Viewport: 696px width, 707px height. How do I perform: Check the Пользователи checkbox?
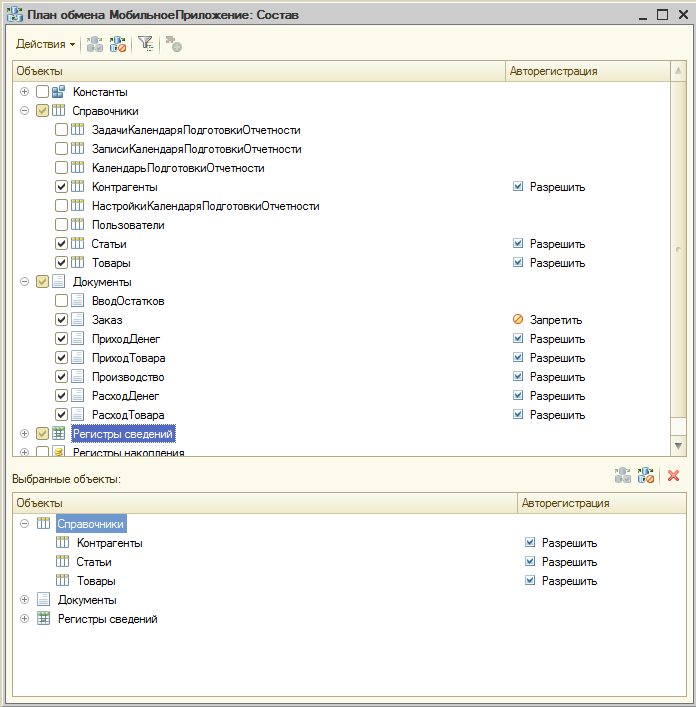(x=61, y=224)
